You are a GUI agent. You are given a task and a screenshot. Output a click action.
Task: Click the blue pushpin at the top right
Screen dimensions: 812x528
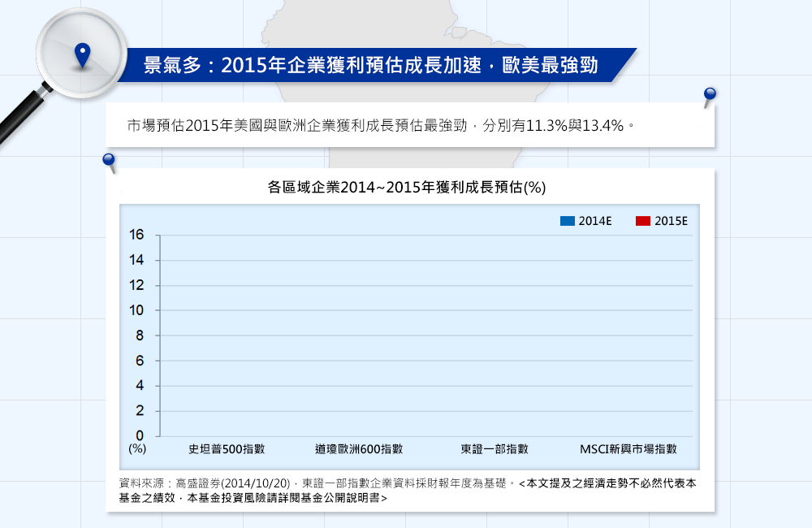[710, 96]
